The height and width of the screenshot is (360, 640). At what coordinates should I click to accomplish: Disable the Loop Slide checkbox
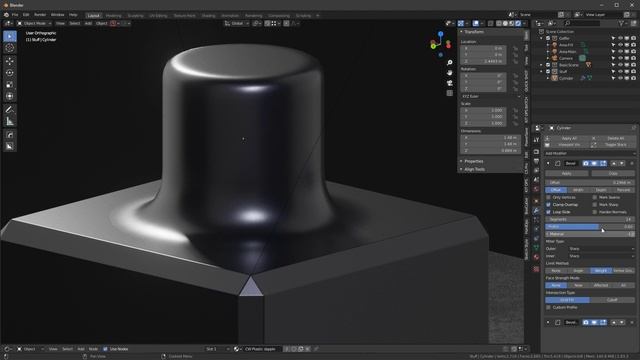(549, 212)
